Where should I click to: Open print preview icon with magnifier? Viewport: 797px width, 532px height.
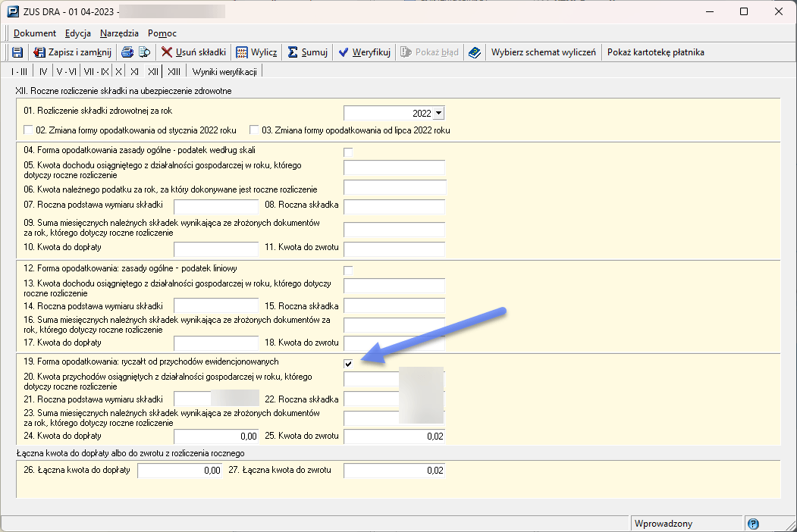click(144, 52)
